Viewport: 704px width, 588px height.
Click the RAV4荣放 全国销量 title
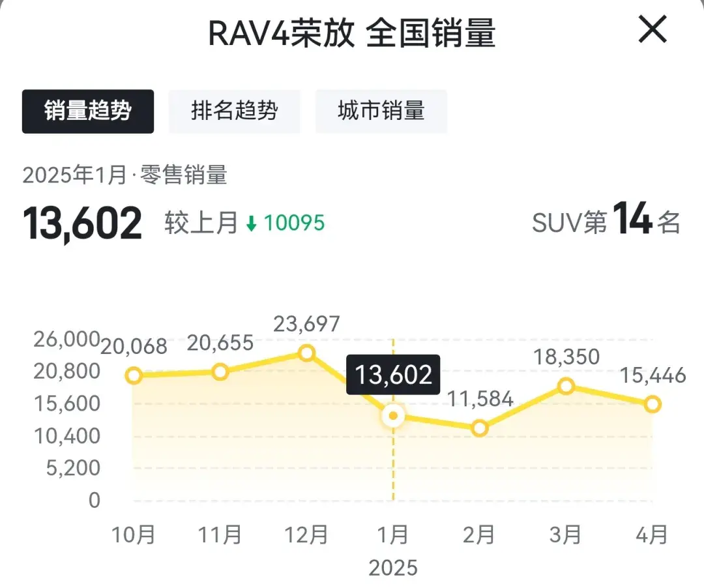coord(352,33)
